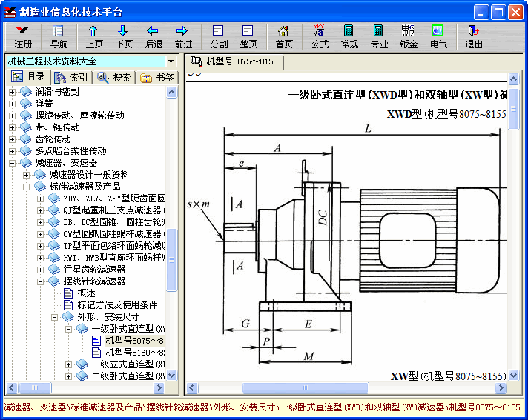Screen dimensions: 528x420
Task: Go to previous page with 上页
Action: click(x=94, y=36)
